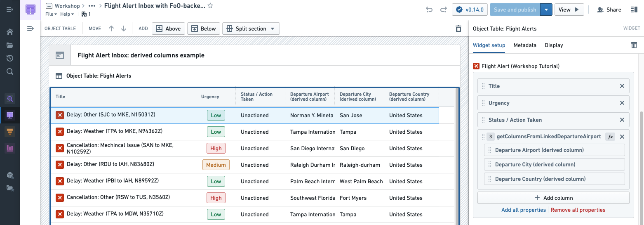Switch to the Display tab

(x=554, y=45)
